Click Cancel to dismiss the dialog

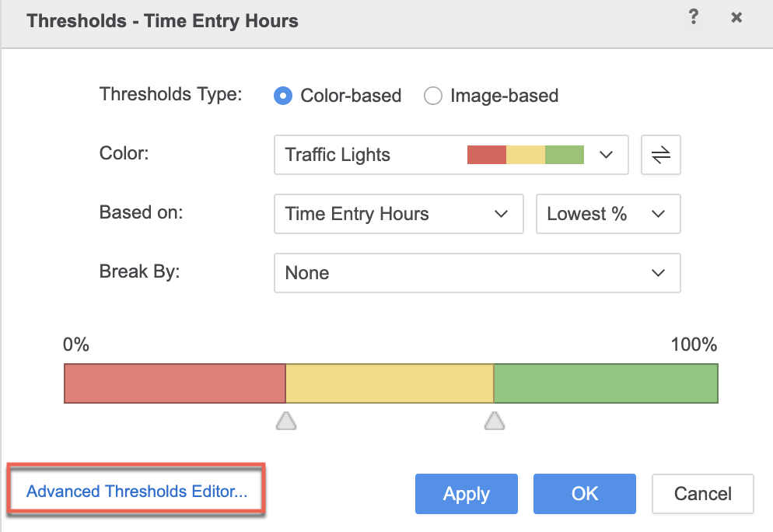point(702,494)
